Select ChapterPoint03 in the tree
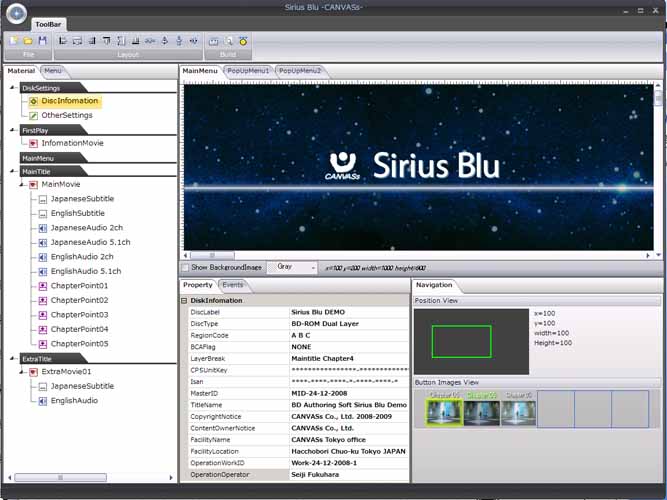Viewport: 667px width, 500px height. coord(80,315)
